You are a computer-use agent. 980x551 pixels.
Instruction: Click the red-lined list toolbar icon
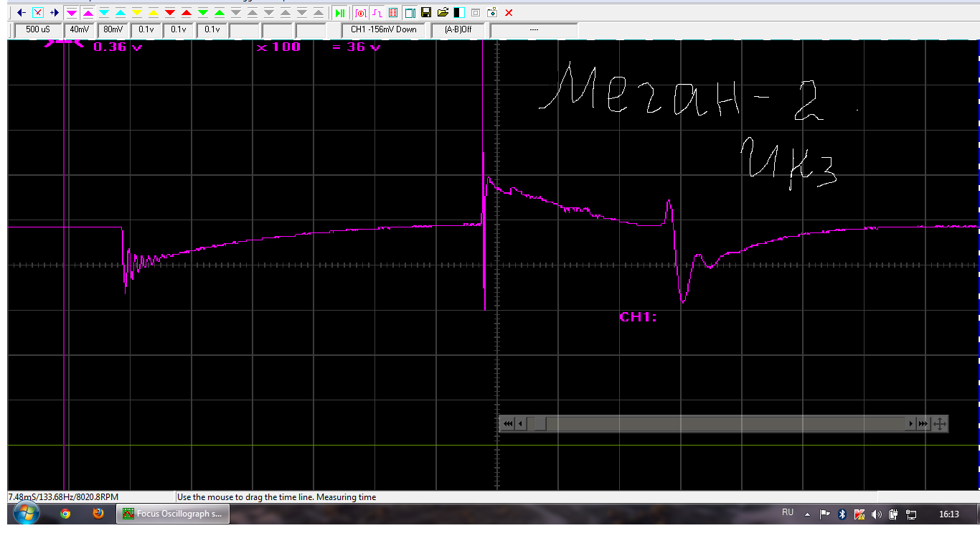(393, 13)
